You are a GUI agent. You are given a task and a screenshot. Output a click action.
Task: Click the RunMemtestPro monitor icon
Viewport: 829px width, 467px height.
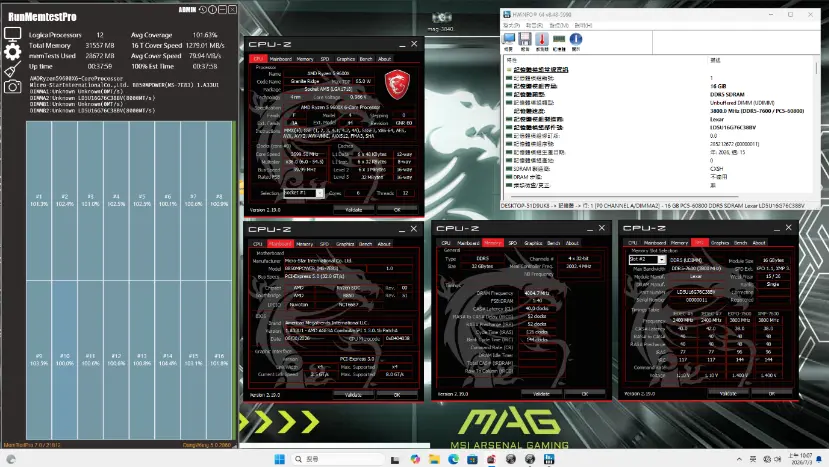12,34
